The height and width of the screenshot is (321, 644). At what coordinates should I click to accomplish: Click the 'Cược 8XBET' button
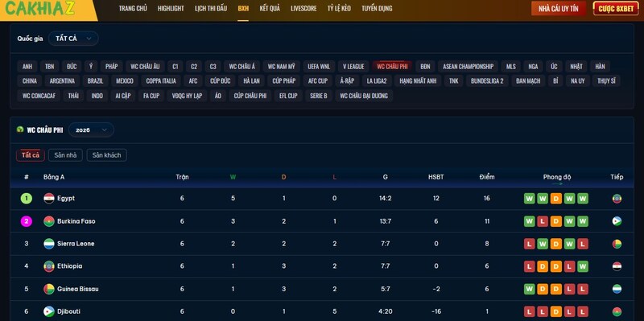(x=616, y=9)
